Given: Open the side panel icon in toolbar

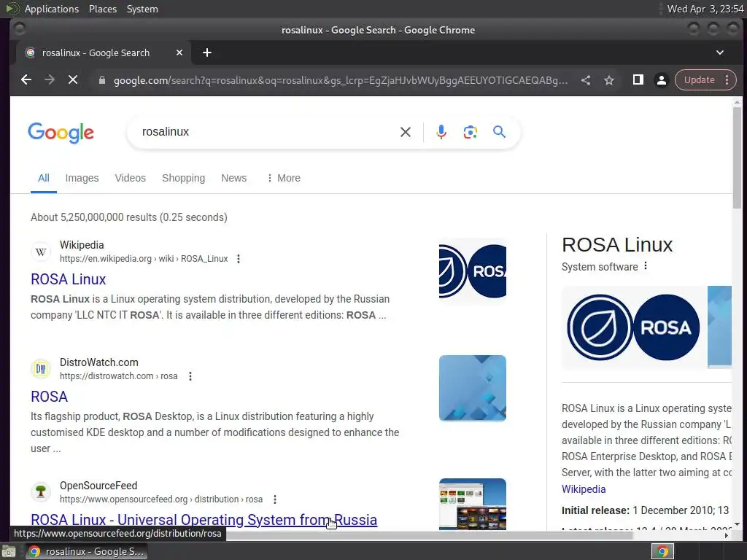Looking at the screenshot, I should (x=638, y=80).
